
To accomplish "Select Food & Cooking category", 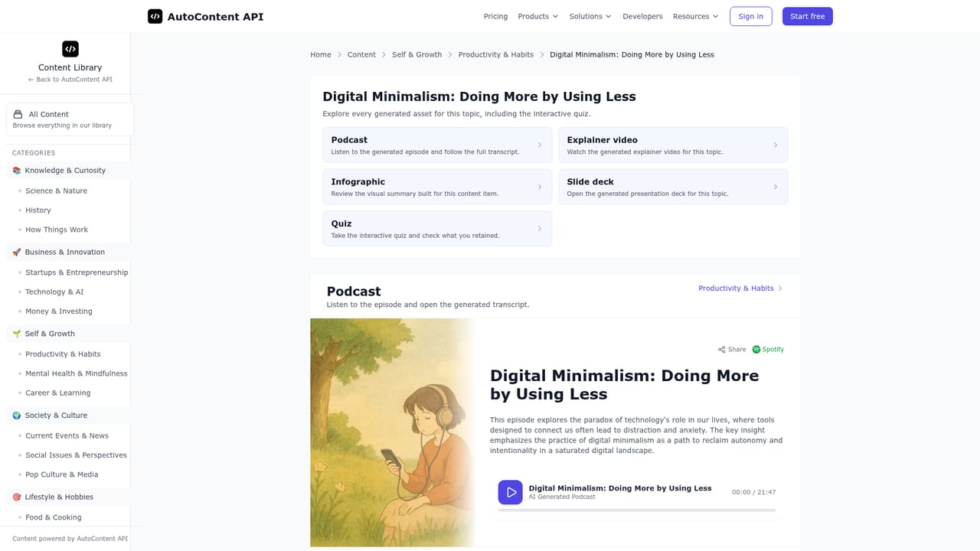I will [x=54, y=517].
